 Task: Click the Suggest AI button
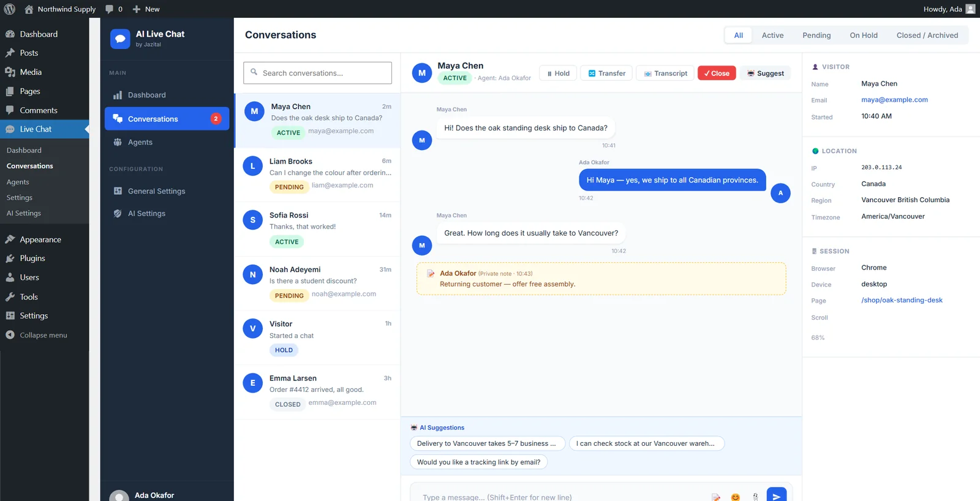pos(766,73)
